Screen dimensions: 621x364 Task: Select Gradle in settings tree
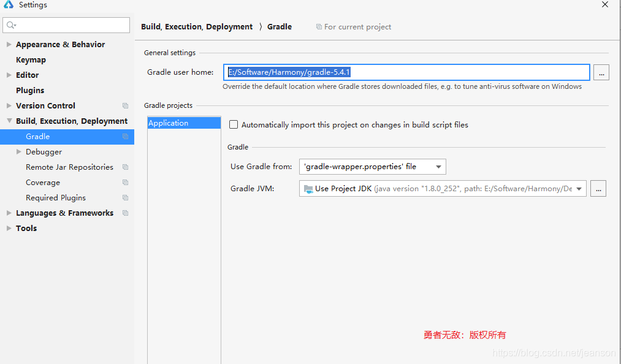point(67,136)
